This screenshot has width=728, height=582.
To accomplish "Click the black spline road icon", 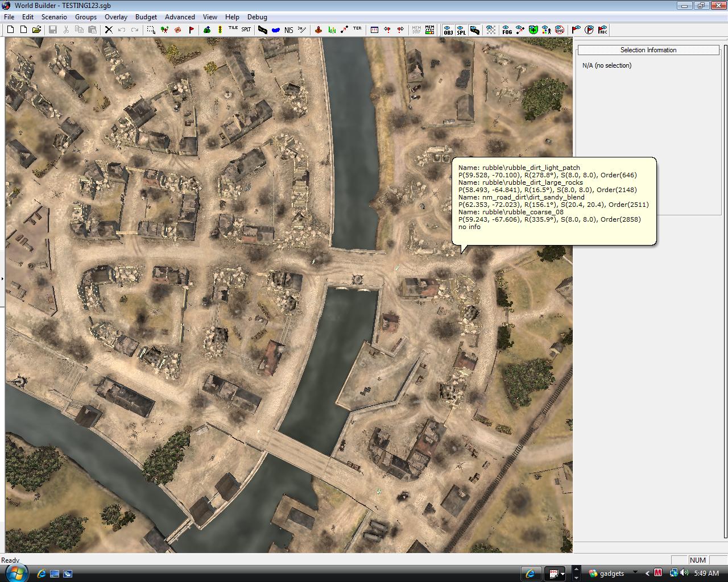I will pos(262,30).
